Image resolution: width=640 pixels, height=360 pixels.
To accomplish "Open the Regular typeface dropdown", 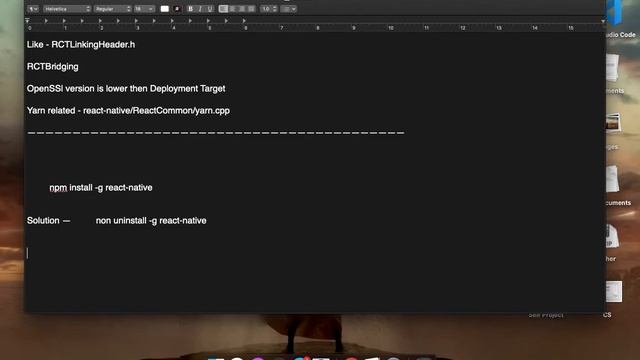I will tap(113, 9).
